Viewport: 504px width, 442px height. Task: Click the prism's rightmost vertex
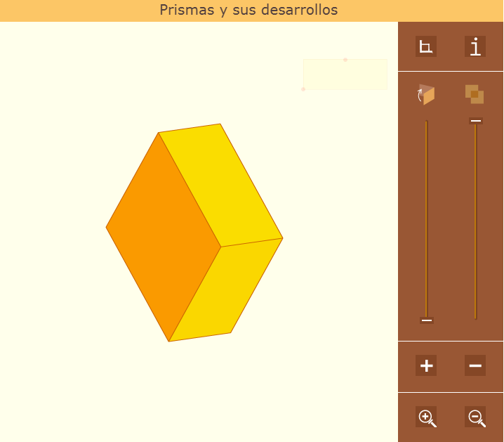[x=282, y=238]
